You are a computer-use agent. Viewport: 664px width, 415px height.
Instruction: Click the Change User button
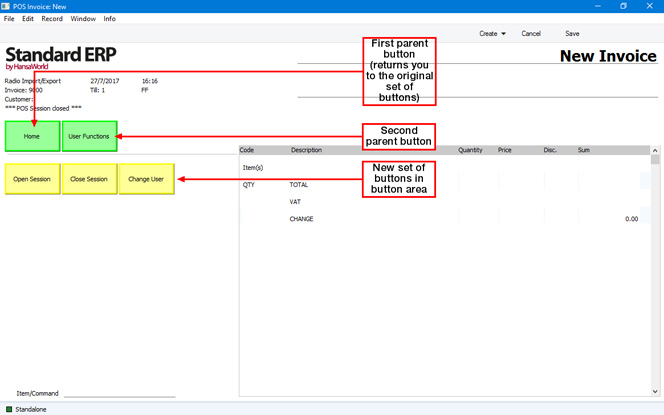point(147,179)
